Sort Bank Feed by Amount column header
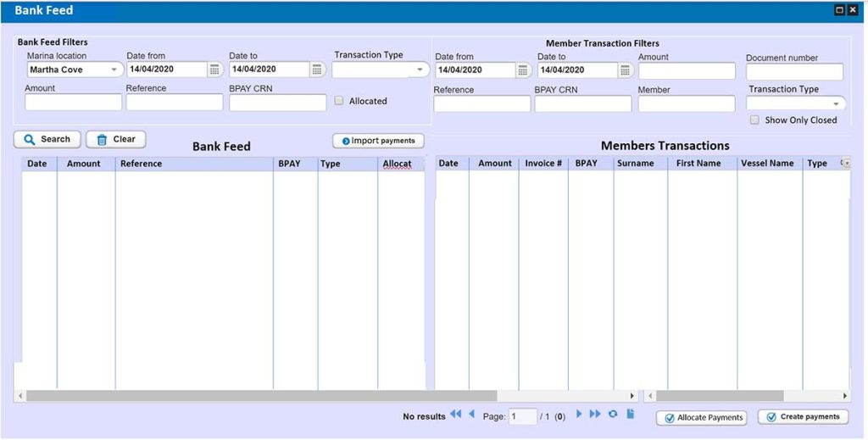868x440 pixels. [x=84, y=164]
